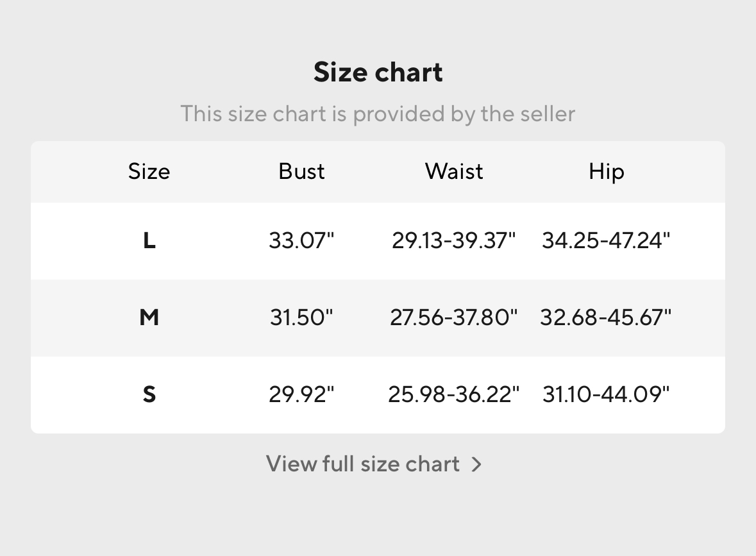Viewport: 756px width, 556px height.
Task: Click the 29.13-39.37" waist measurement
Action: (x=454, y=240)
